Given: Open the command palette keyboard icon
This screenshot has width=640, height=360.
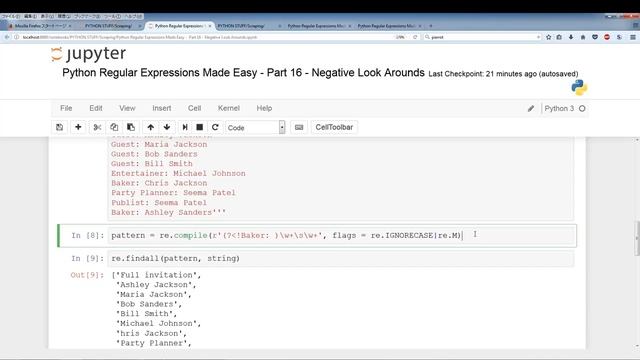Looking at the screenshot, I should coord(299,127).
